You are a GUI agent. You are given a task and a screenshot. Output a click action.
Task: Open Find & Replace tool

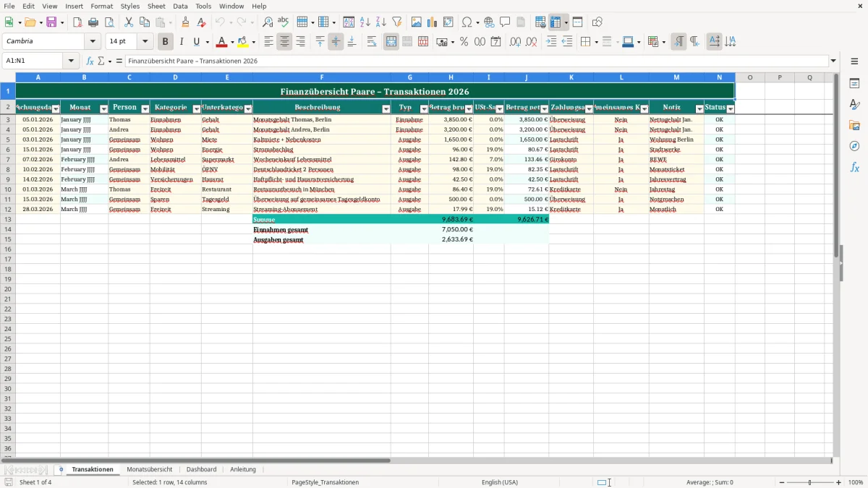click(x=268, y=22)
